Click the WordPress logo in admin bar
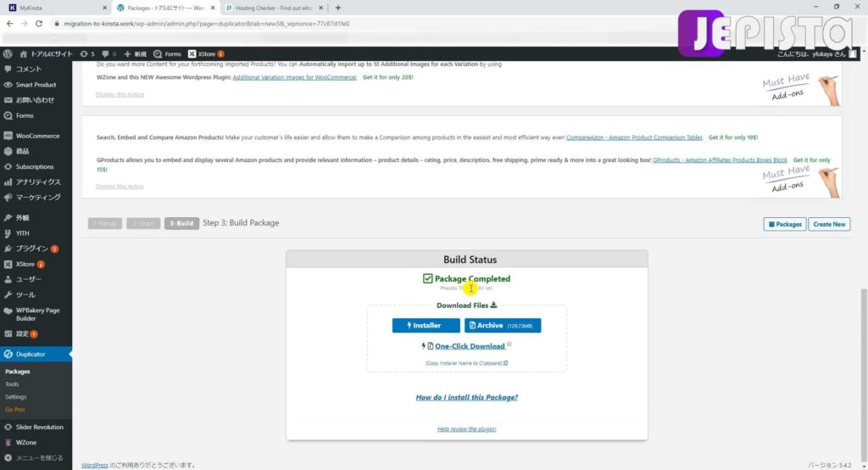This screenshot has height=470, width=868. [8, 53]
